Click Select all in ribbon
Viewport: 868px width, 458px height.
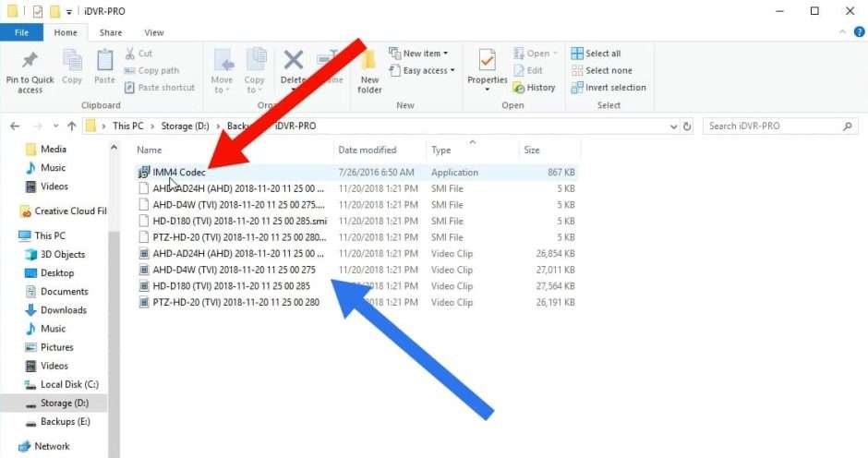[x=597, y=54]
